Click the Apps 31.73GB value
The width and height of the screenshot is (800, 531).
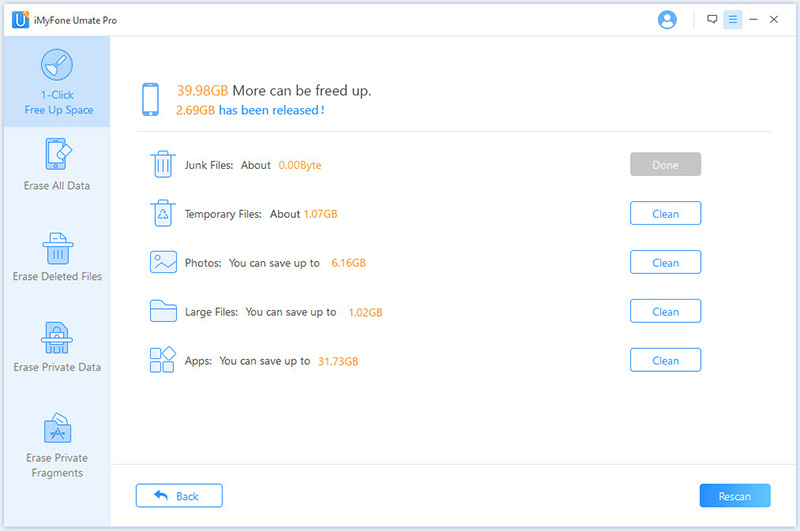pos(338,361)
